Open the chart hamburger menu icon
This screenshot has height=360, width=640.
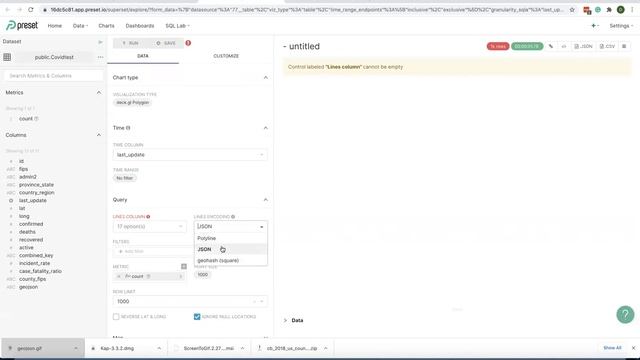[624, 47]
